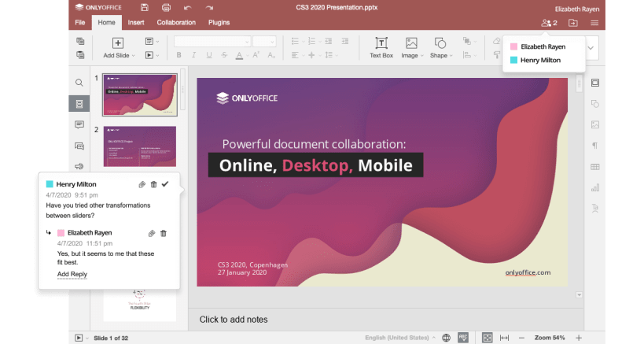644x344 pixels.
Task: Resolve Henry Milton's comment with the checkmark
Action: point(165,184)
